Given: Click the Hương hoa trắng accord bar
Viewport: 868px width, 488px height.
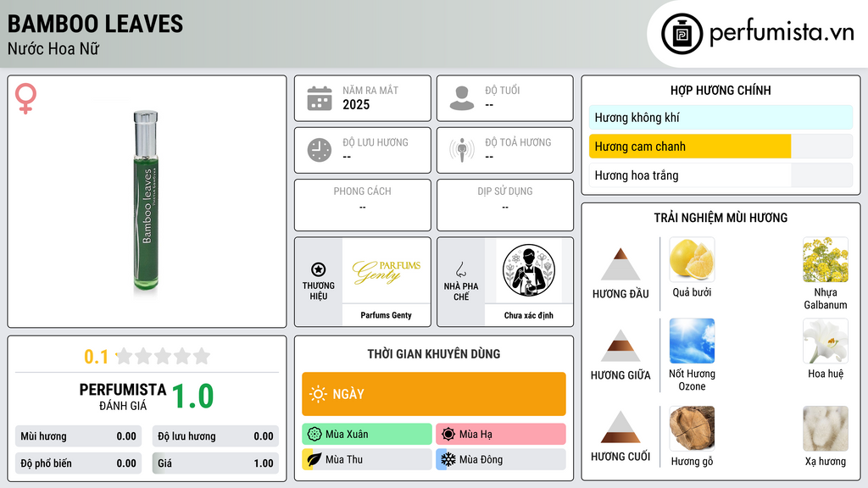Looking at the screenshot, I should pyautogui.click(x=721, y=175).
